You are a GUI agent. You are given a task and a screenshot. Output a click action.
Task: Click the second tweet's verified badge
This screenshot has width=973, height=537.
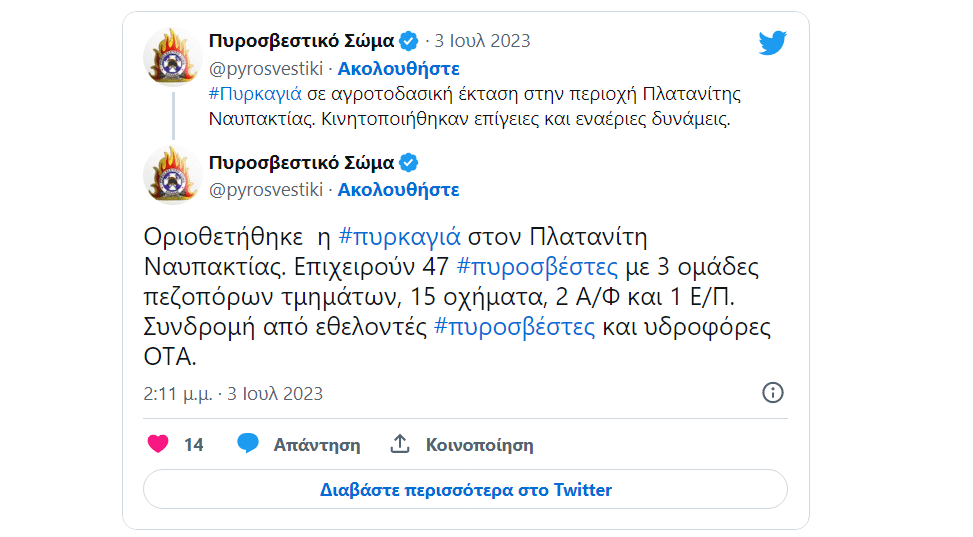(409, 163)
